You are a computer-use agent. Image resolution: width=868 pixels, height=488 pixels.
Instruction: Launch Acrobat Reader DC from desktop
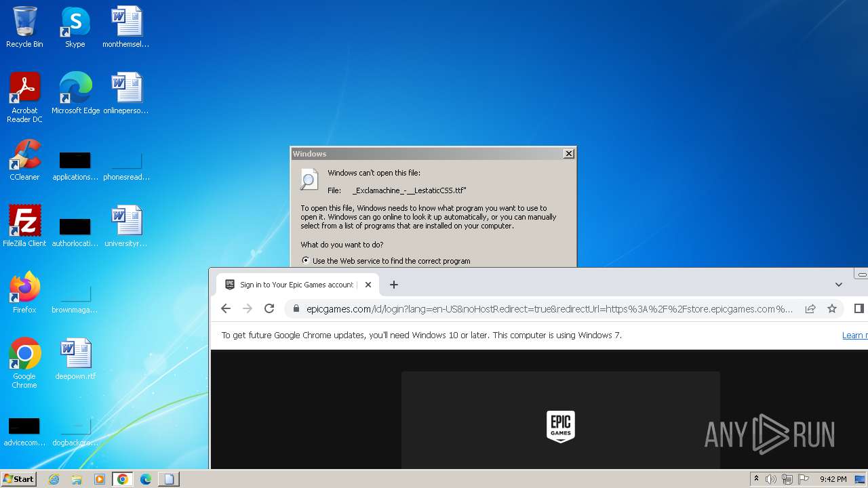24,98
